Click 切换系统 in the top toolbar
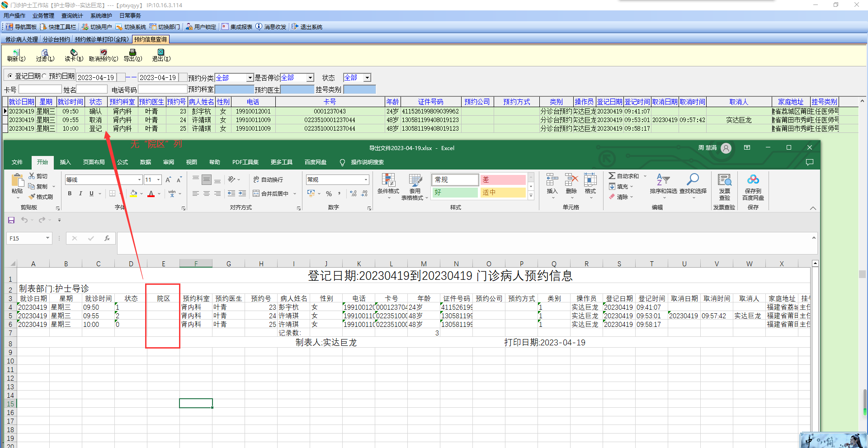The image size is (868, 448). point(131,27)
